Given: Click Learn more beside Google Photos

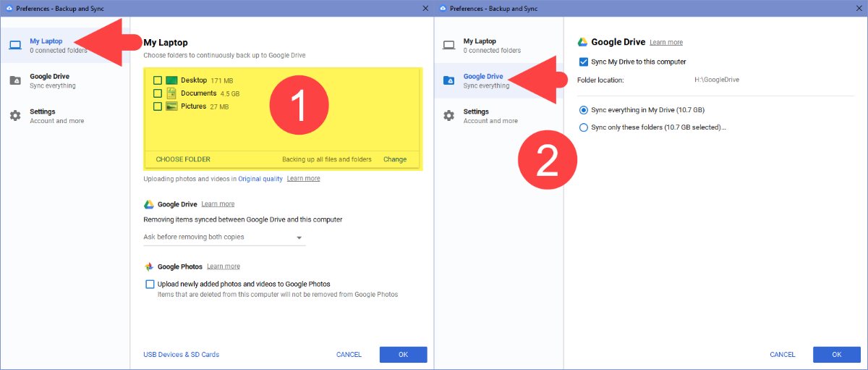Looking at the screenshot, I should point(224,266).
